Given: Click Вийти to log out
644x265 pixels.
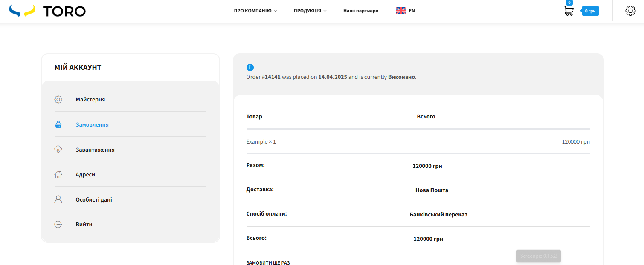Looking at the screenshot, I should [84, 224].
